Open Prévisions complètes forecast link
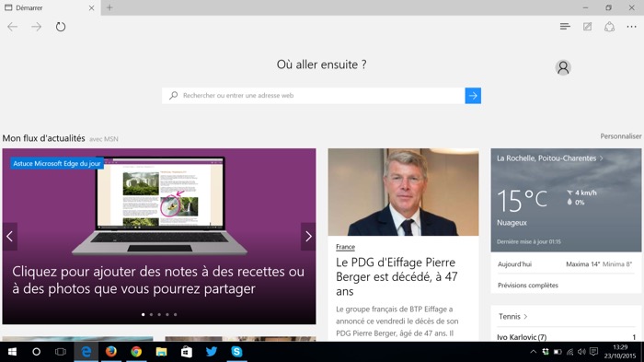 point(528,285)
